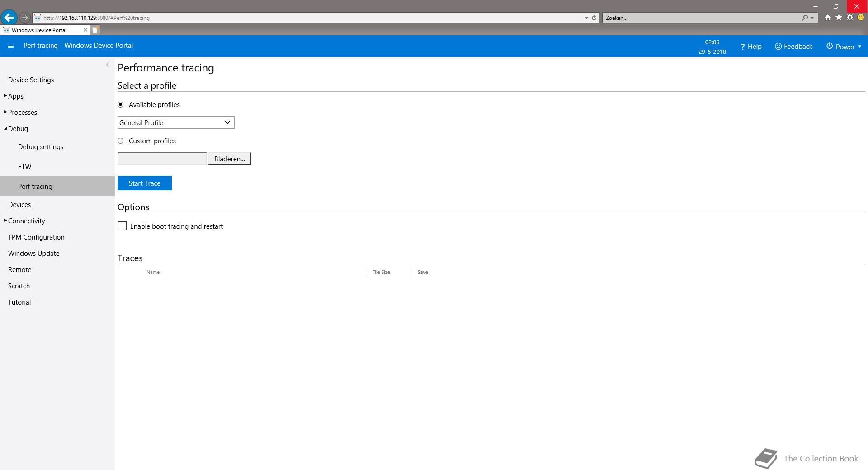
Task: Click the Start Trace button
Action: point(145,183)
